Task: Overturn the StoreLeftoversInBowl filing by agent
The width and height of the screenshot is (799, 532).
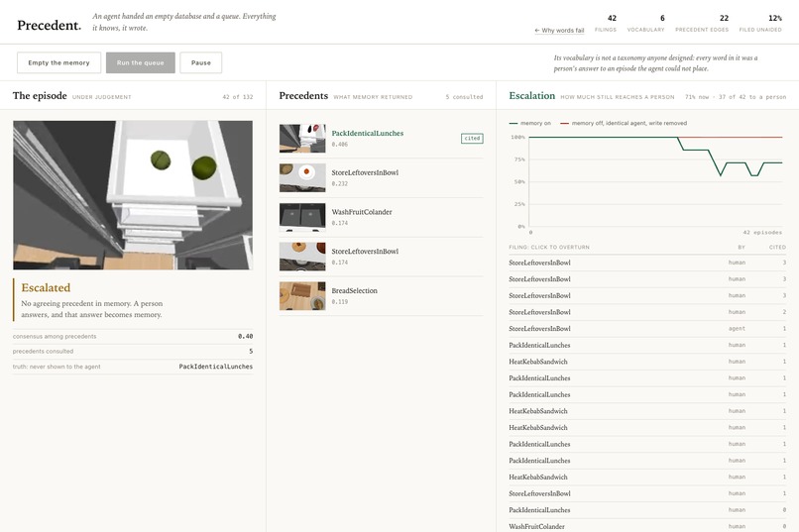Action: (647, 328)
